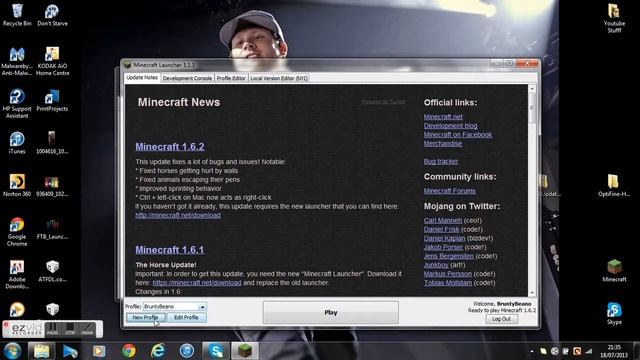Viewport: 640px width, 360px height.
Task: Click the news scrollbar up arrow
Action: tap(532, 88)
